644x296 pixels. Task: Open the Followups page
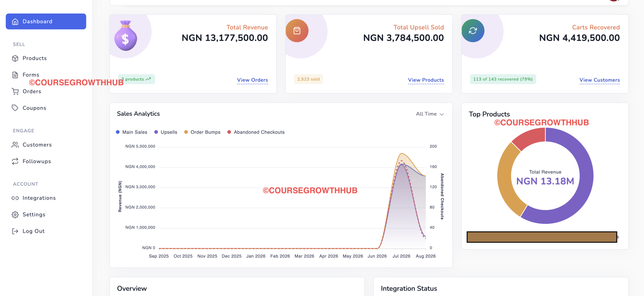pos(37,161)
